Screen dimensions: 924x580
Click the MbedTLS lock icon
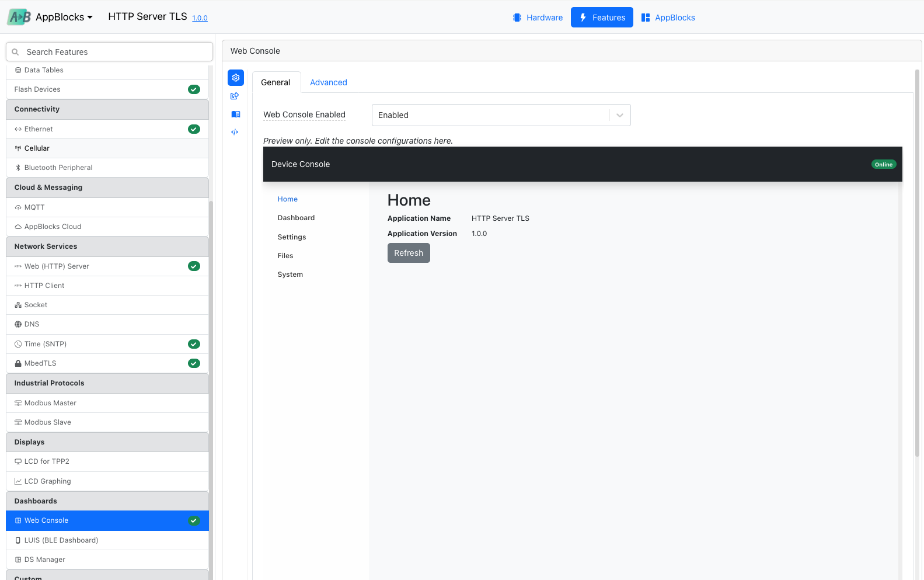click(18, 363)
